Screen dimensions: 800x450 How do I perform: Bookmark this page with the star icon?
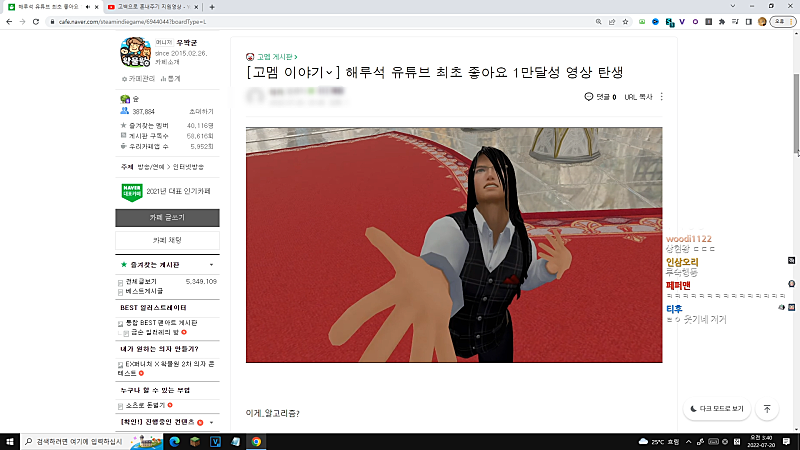click(x=625, y=22)
